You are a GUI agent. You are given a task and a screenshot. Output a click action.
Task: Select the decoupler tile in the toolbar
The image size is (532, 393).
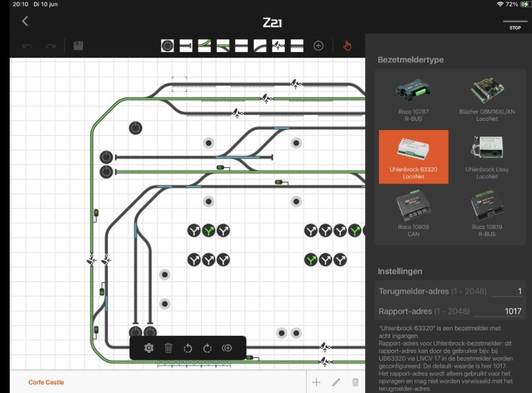pos(278,46)
